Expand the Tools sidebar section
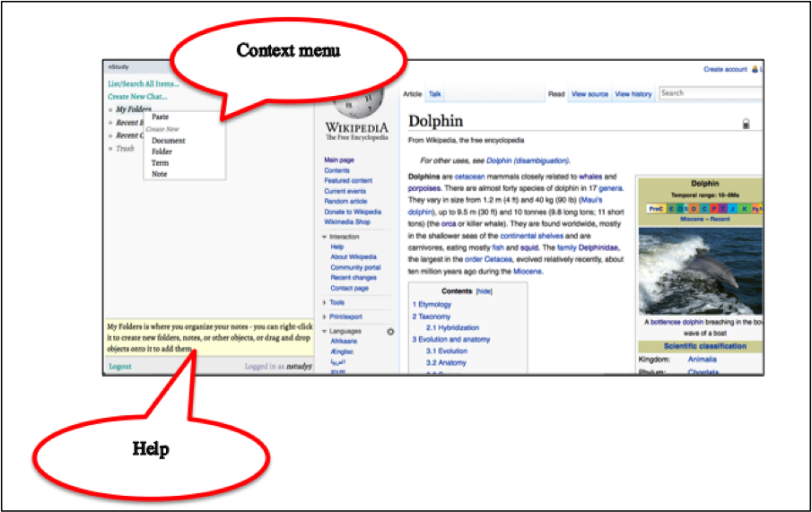The width and height of the screenshot is (812, 512). pyautogui.click(x=334, y=302)
